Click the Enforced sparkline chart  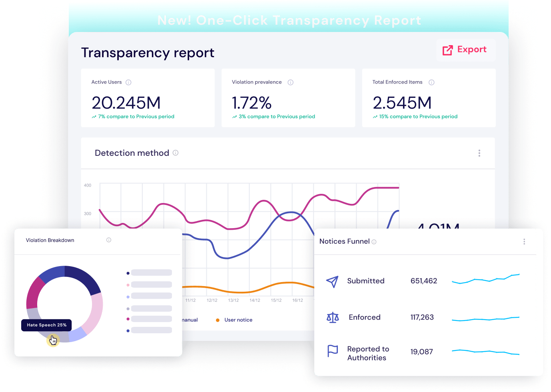point(485,319)
